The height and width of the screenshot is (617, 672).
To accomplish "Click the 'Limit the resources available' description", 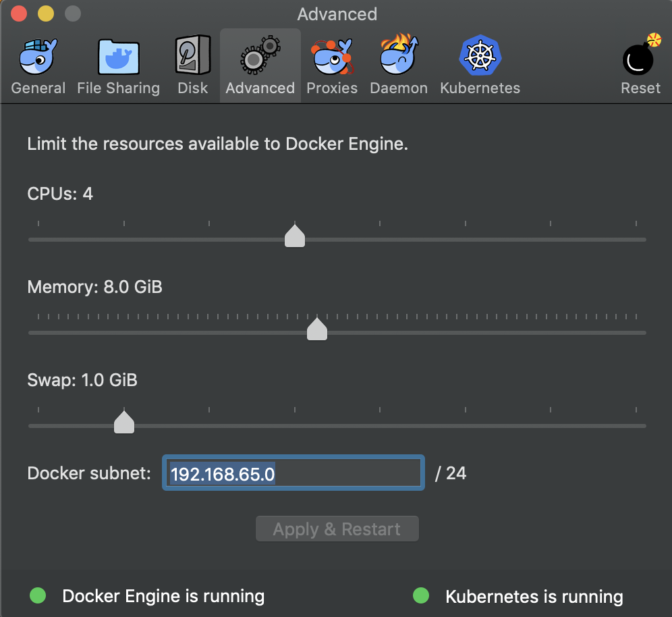I will point(218,144).
